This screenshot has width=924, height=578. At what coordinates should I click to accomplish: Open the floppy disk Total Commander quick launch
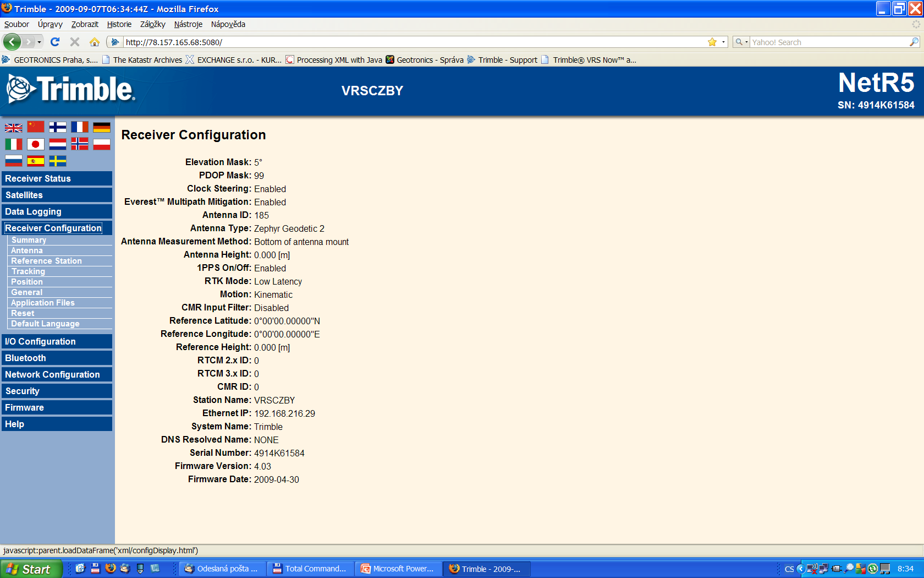[95, 569]
